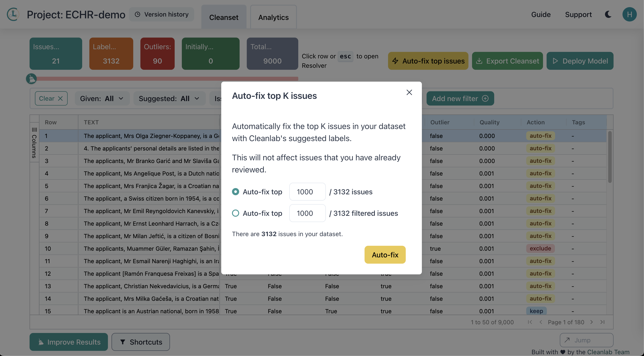The width and height of the screenshot is (644, 356).
Task: Switch to the Cleanset tab
Action: coord(223,17)
